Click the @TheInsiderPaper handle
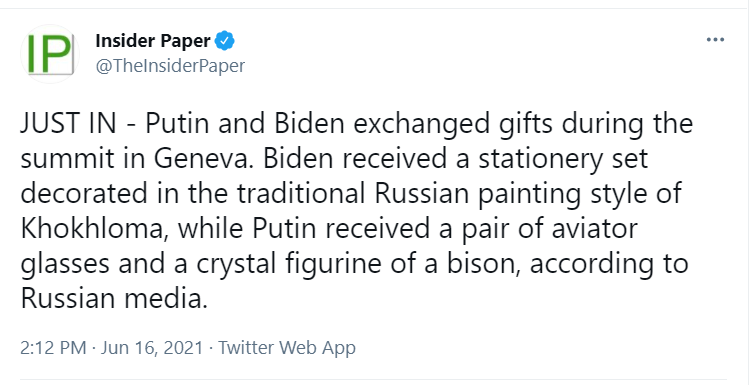Viewport: 754px width, 385px height. [x=170, y=66]
